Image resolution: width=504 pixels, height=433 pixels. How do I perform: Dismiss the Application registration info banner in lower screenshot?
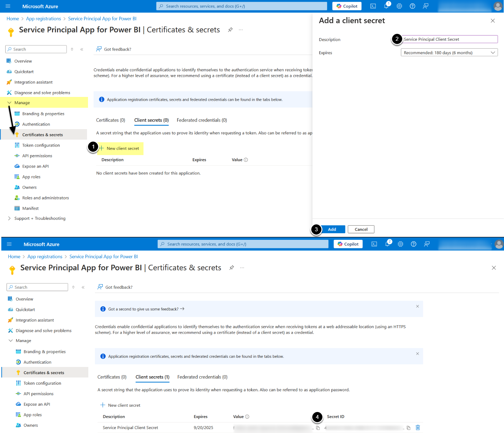418,353
